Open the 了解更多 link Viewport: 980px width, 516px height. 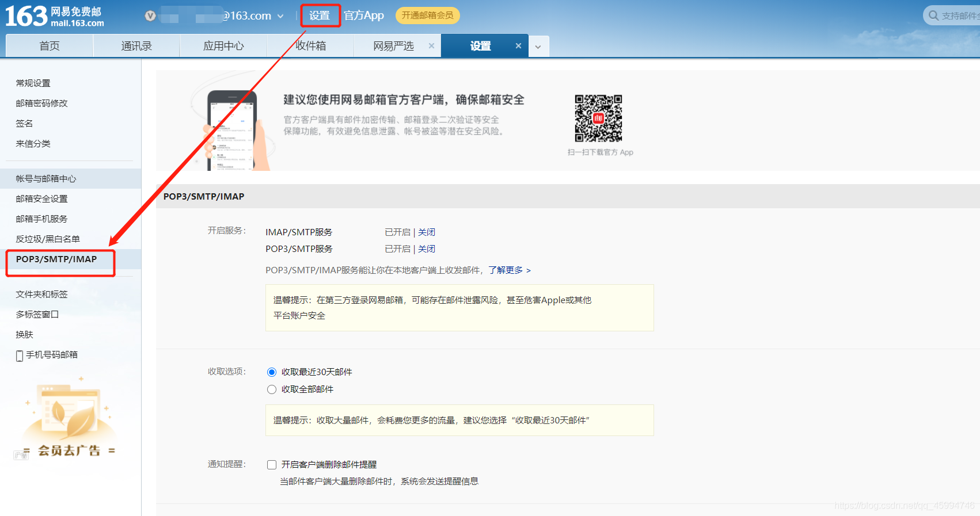(510, 270)
